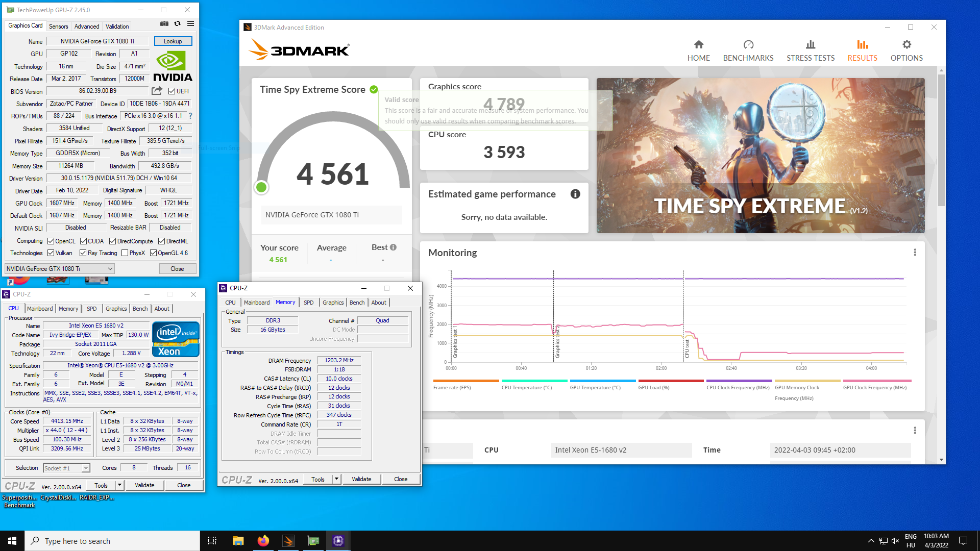Screen dimensions: 980x551
Task: Toggle Vulkan checkbox
Action: click(x=51, y=253)
